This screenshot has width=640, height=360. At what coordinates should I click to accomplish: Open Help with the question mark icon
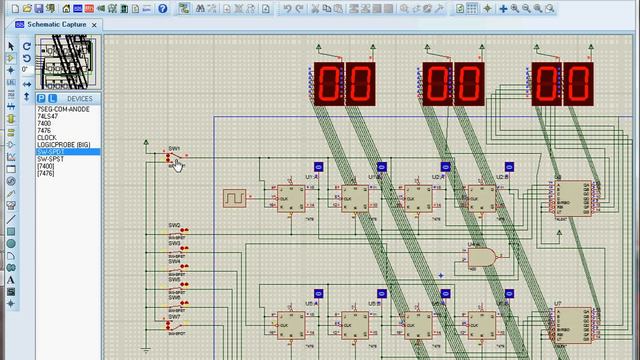(x=162, y=8)
